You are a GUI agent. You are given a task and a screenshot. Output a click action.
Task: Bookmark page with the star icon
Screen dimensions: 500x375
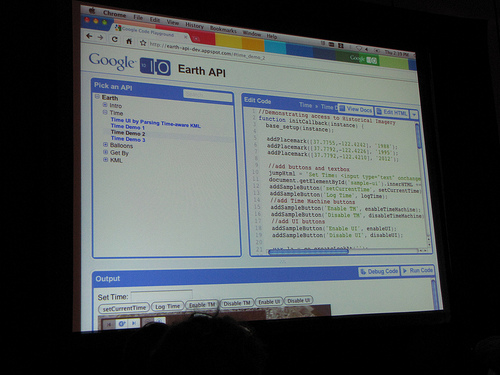pyautogui.click(x=143, y=43)
